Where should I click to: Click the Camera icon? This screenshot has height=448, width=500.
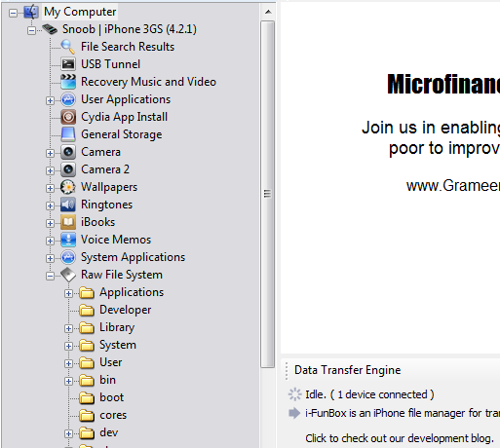[x=68, y=152]
